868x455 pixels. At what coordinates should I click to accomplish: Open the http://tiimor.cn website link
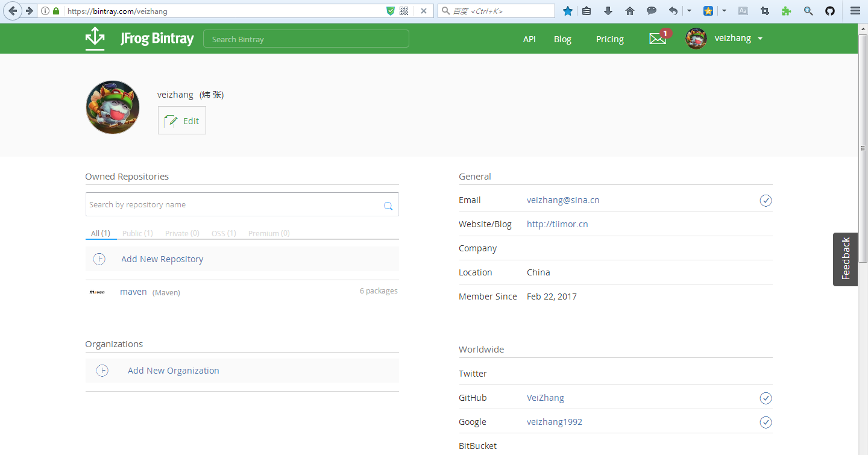(558, 224)
